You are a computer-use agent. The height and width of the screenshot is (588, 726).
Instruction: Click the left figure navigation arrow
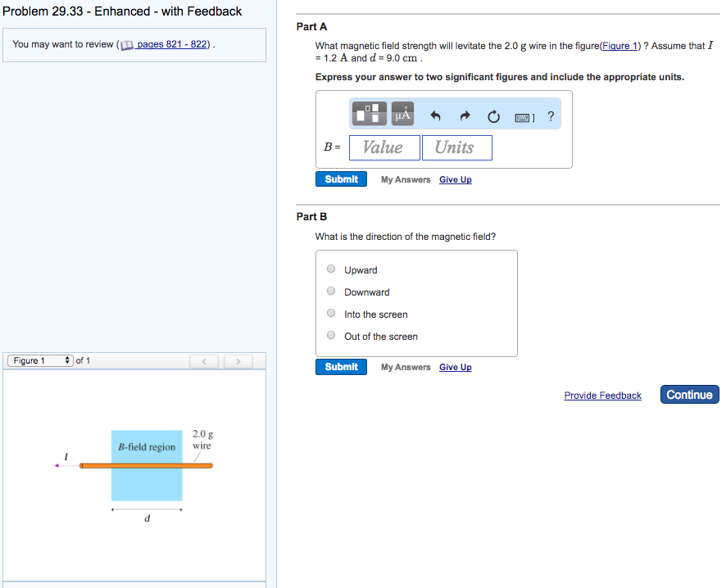click(x=204, y=360)
